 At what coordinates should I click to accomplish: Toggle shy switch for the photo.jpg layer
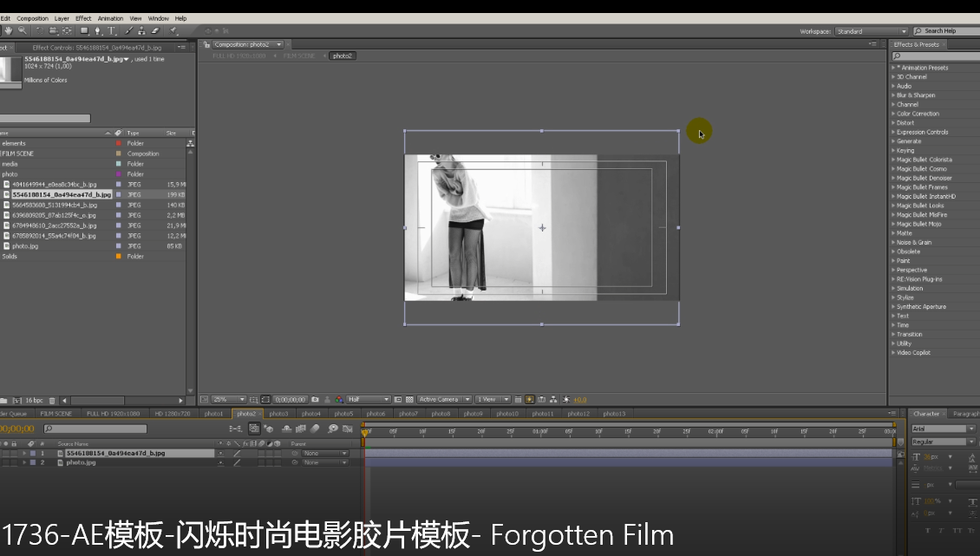click(220, 463)
